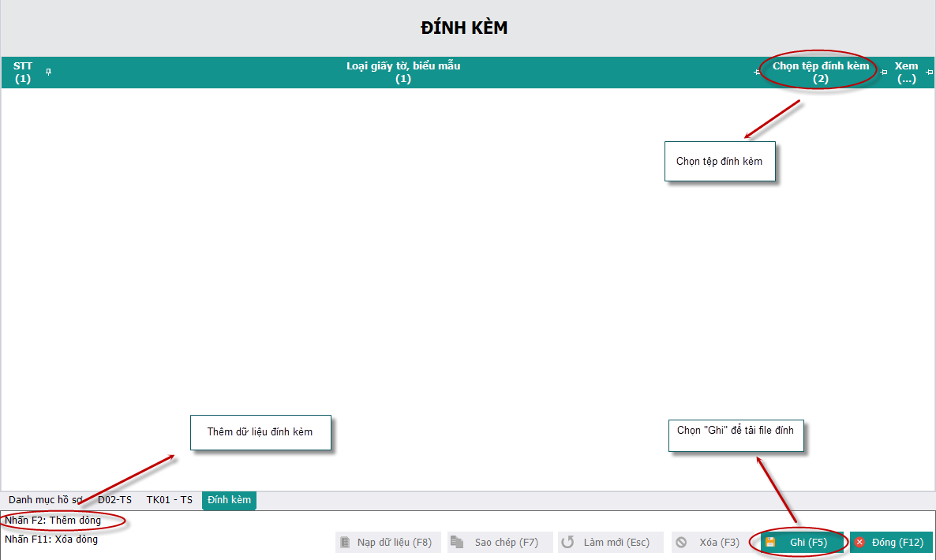Image resolution: width=936 pixels, height=560 pixels.
Task: Click the Nạp dữ liệu (F8) button
Action: 388,542
